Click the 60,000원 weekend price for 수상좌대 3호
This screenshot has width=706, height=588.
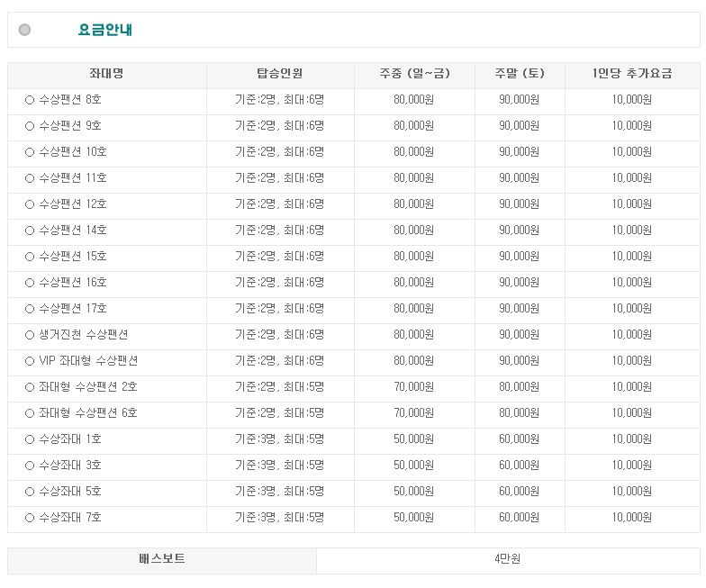[x=520, y=466]
